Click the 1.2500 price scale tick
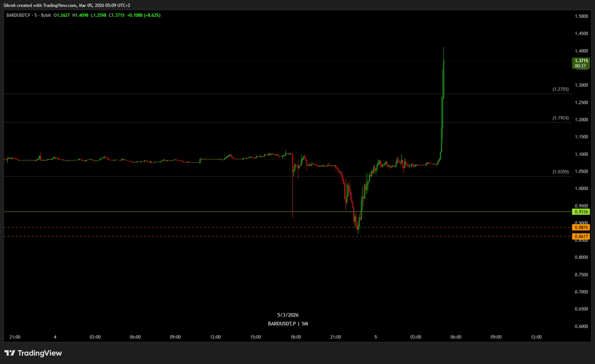This screenshot has height=364, width=595. coord(582,103)
